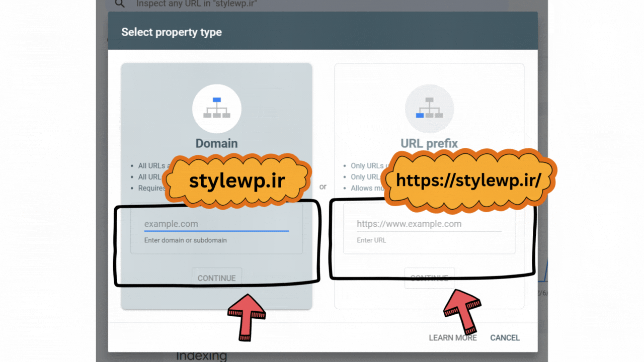This screenshot has width=644, height=362.
Task: Click CONTINUE under the URL prefix field
Action: pos(429,278)
